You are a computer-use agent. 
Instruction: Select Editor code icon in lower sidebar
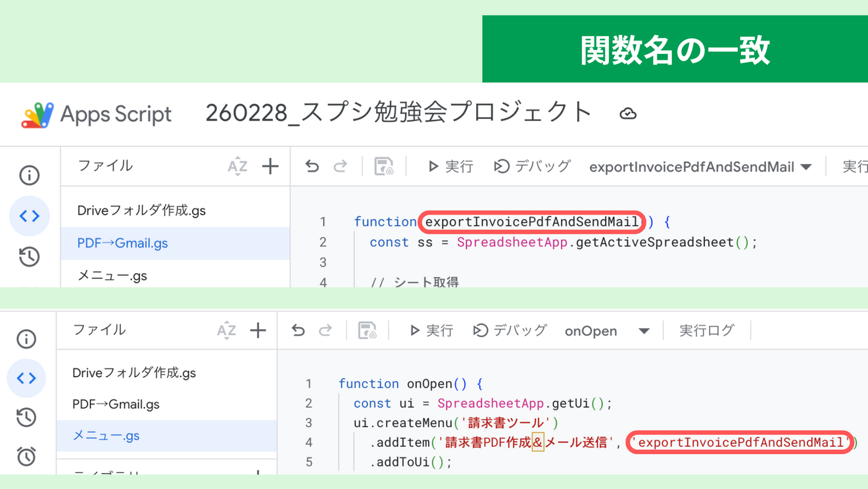click(26, 378)
